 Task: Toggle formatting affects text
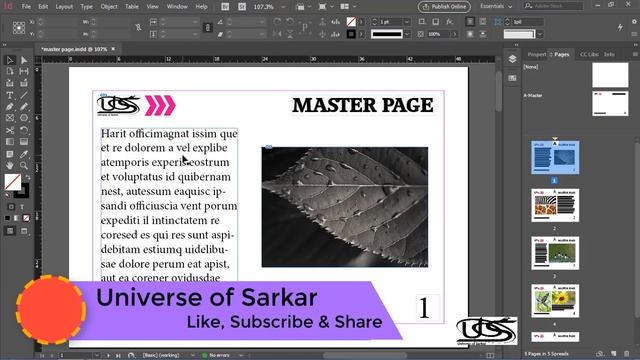(x=22, y=207)
